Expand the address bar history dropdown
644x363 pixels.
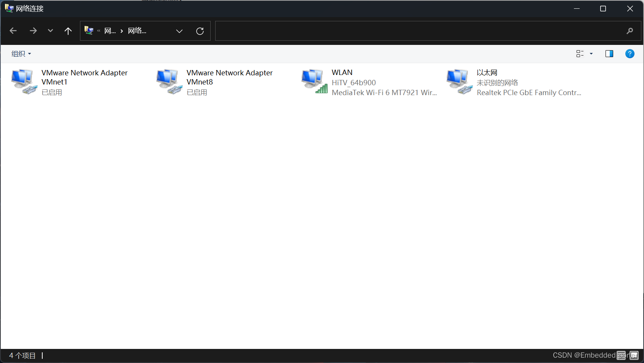[x=179, y=31]
